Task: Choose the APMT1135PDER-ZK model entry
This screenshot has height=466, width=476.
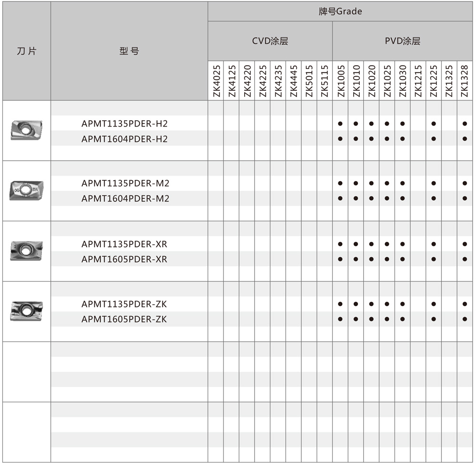Action: (124, 304)
